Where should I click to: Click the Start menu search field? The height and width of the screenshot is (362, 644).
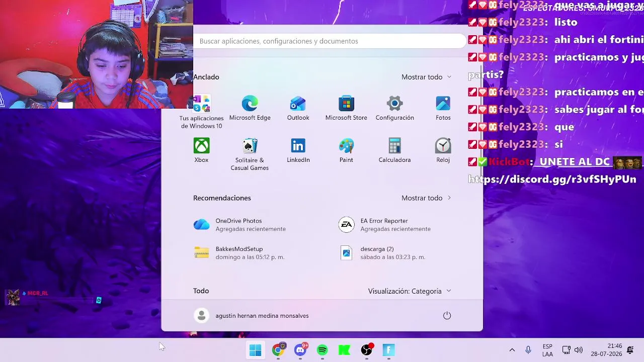point(330,41)
